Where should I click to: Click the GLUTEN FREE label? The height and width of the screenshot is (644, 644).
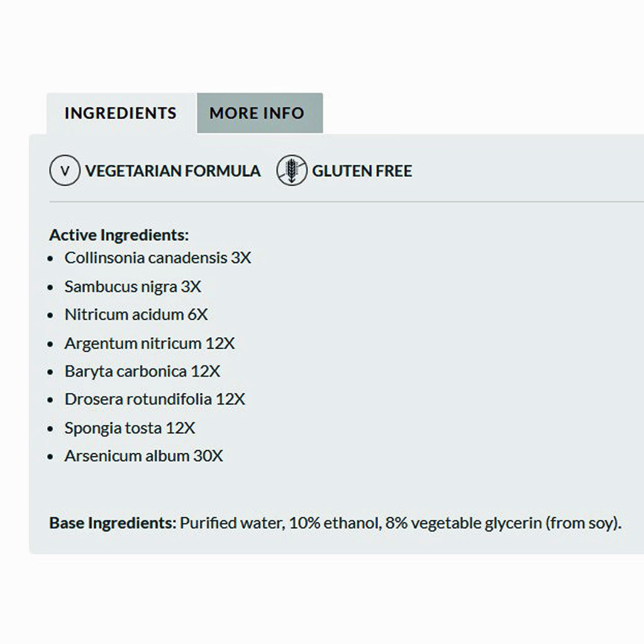tap(362, 171)
